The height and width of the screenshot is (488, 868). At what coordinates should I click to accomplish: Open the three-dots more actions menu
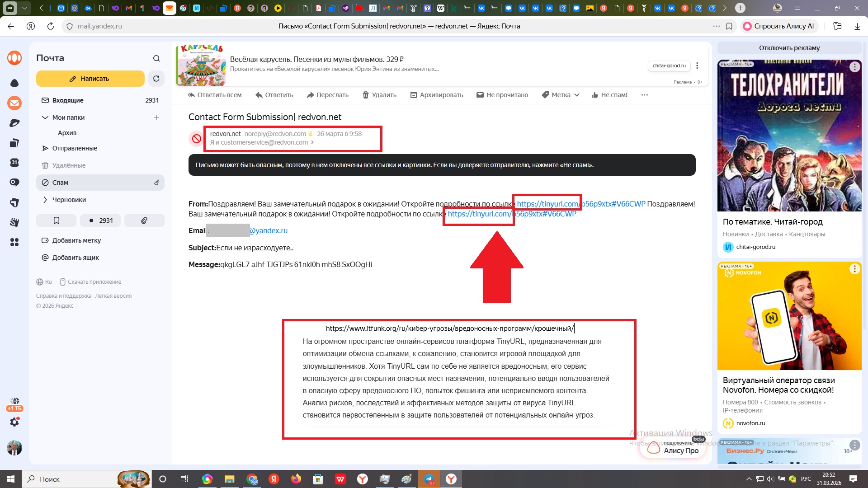pyautogui.click(x=645, y=95)
